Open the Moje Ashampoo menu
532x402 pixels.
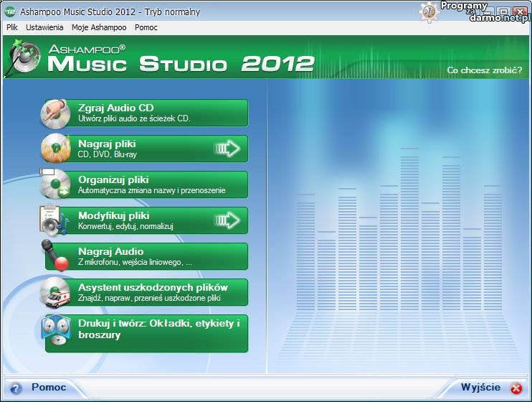pos(99,27)
